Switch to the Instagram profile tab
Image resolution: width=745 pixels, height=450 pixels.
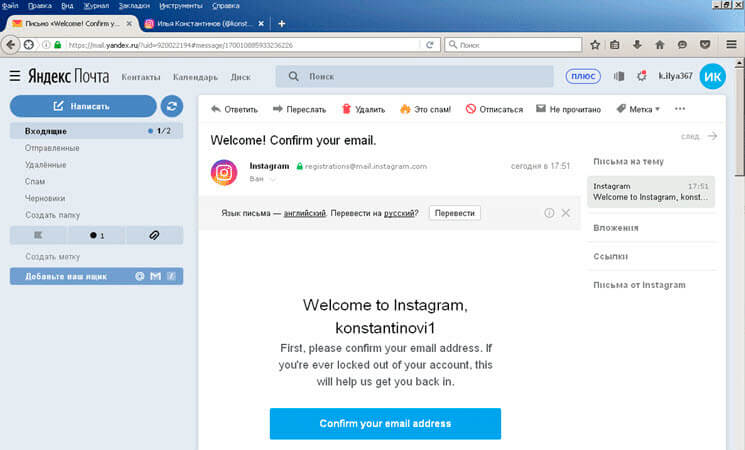(x=204, y=23)
